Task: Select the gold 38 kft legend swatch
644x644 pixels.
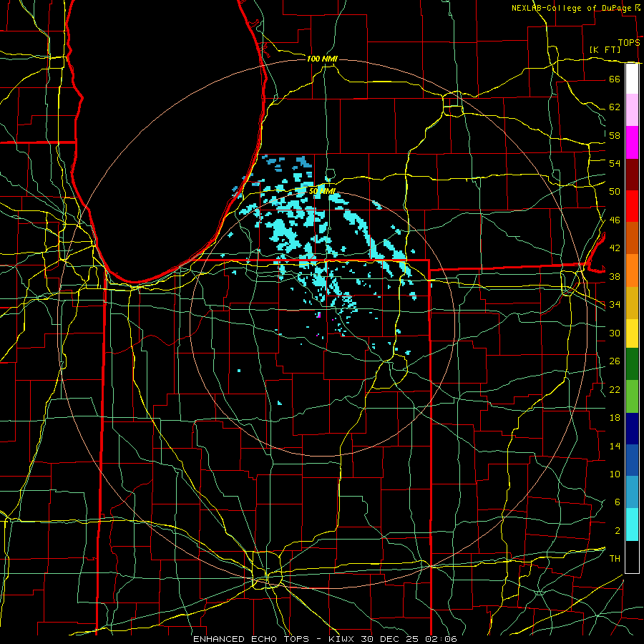Action: click(632, 303)
